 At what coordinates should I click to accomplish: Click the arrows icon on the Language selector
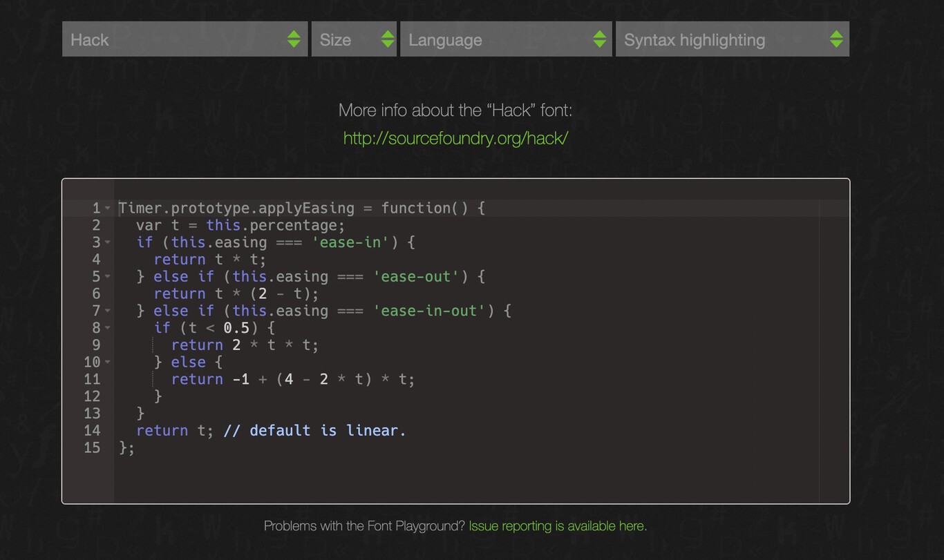tap(598, 39)
